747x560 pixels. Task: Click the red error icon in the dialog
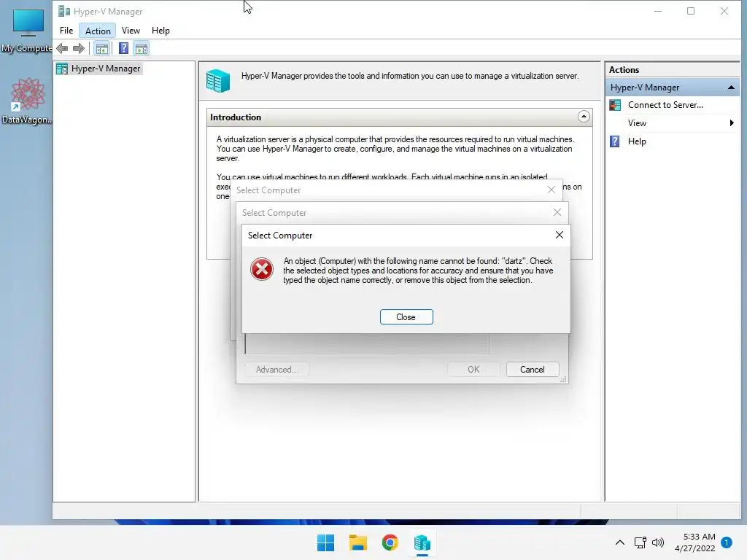pyautogui.click(x=262, y=269)
